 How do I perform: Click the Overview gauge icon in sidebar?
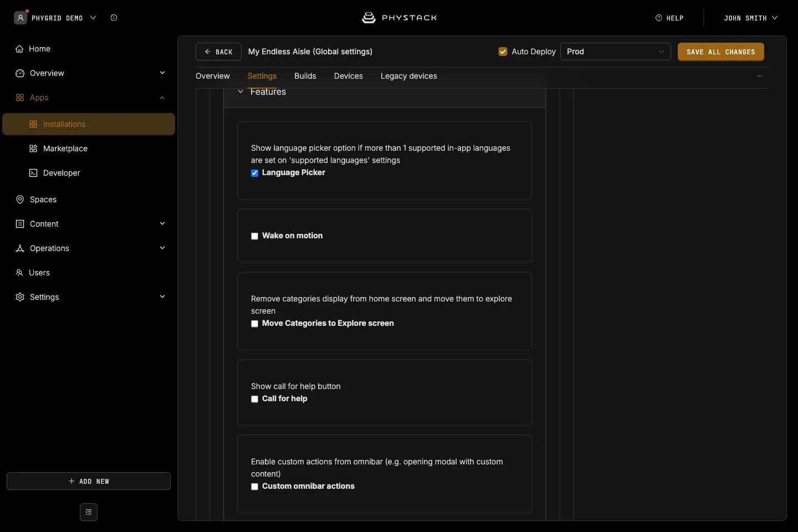[20, 73]
